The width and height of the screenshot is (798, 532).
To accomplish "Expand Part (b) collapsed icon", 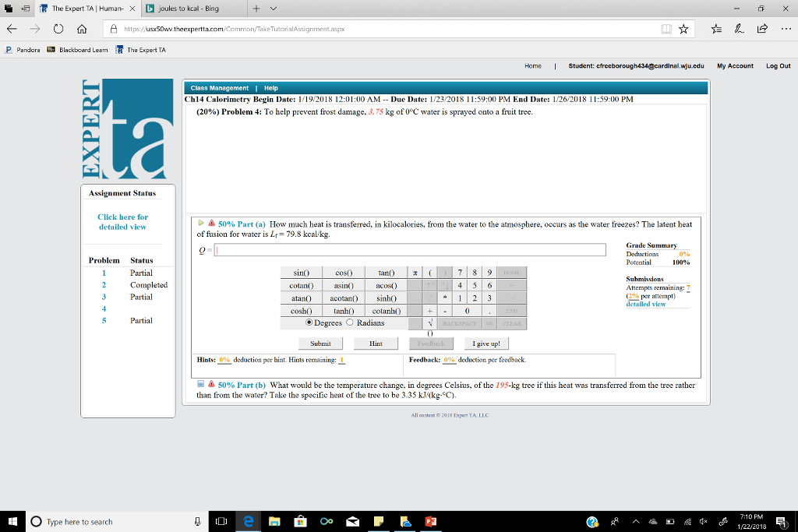I will tap(200, 384).
